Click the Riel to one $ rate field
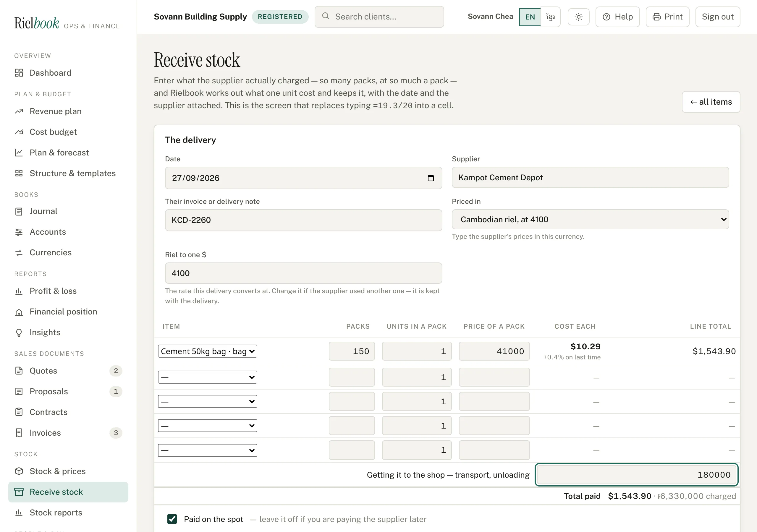Image resolution: width=757 pixels, height=532 pixels. [303, 273]
